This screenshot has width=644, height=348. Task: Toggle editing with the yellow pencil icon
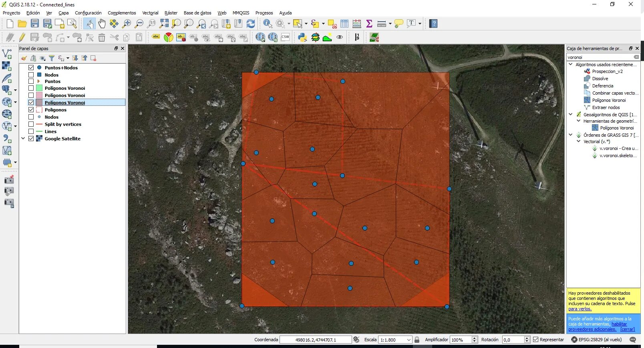pos(22,37)
